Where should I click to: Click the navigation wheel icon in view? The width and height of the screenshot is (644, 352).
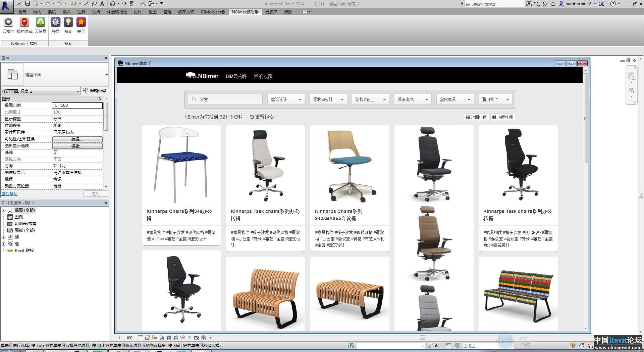(631, 76)
